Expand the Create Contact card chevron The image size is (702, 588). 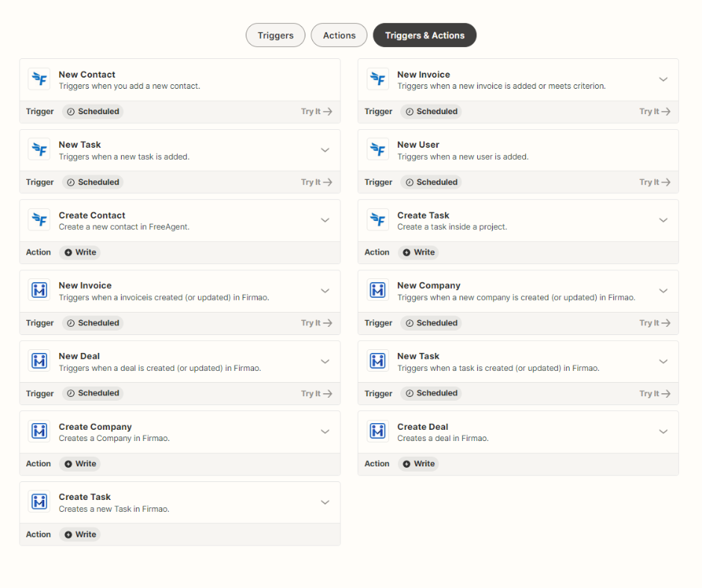[x=325, y=220]
